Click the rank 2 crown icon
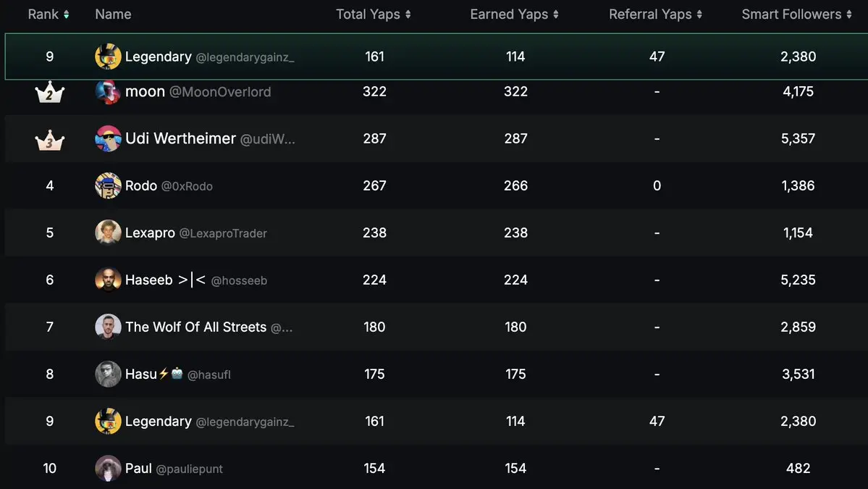 coord(50,92)
